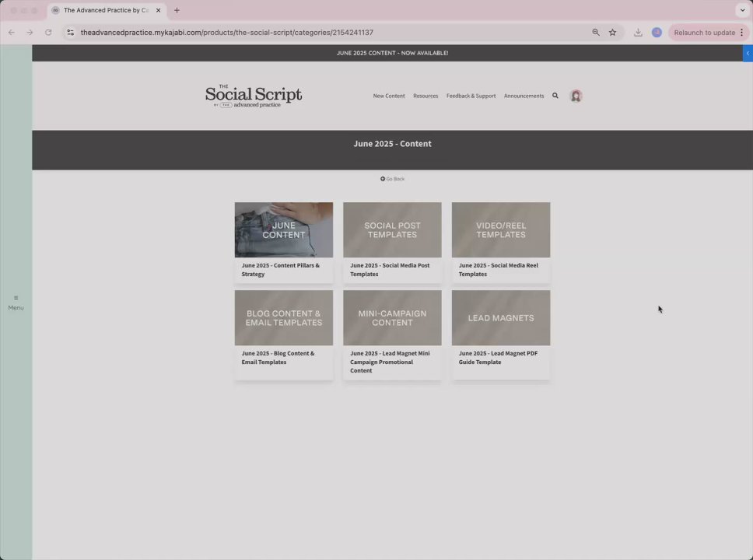Open a new browser tab
Viewport: 753px width, 560px height.
pos(177,10)
